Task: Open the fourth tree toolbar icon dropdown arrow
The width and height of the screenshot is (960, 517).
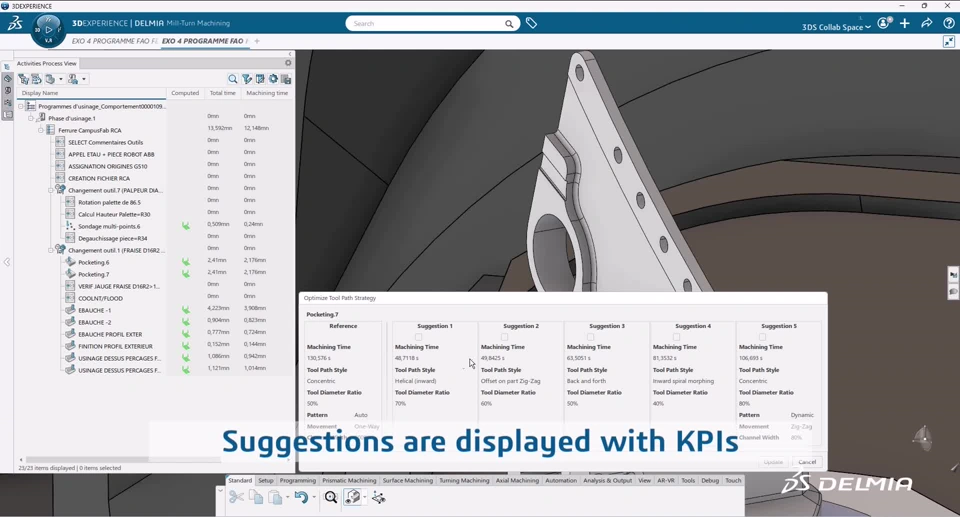Action: [x=84, y=79]
